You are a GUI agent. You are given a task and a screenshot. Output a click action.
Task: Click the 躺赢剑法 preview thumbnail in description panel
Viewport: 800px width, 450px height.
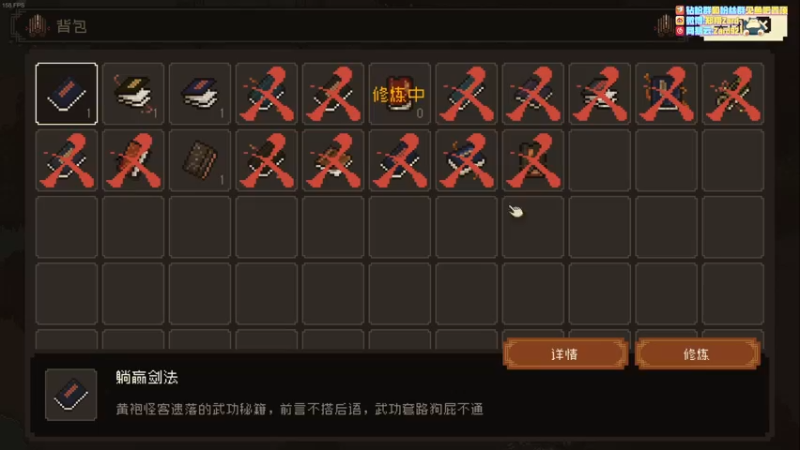click(71, 394)
